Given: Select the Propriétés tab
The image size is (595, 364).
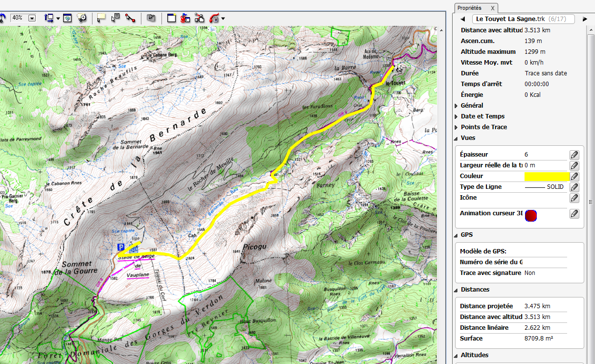Looking at the screenshot, I should coord(469,8).
